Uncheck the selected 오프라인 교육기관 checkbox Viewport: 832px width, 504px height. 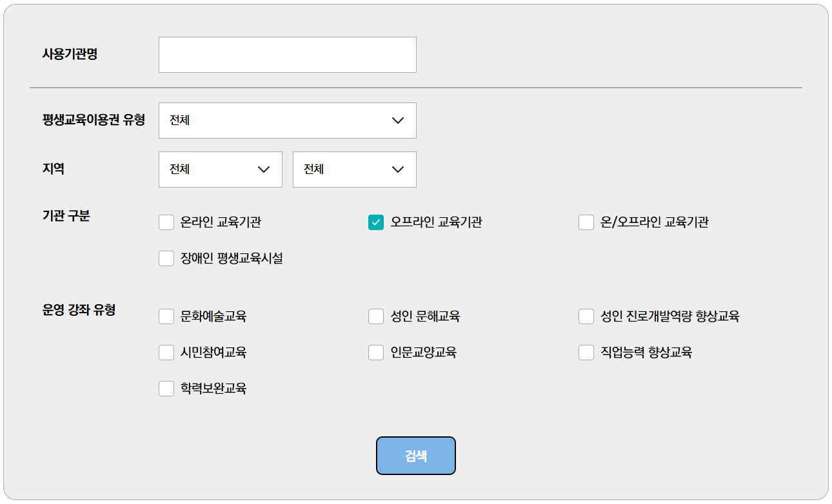[376, 222]
